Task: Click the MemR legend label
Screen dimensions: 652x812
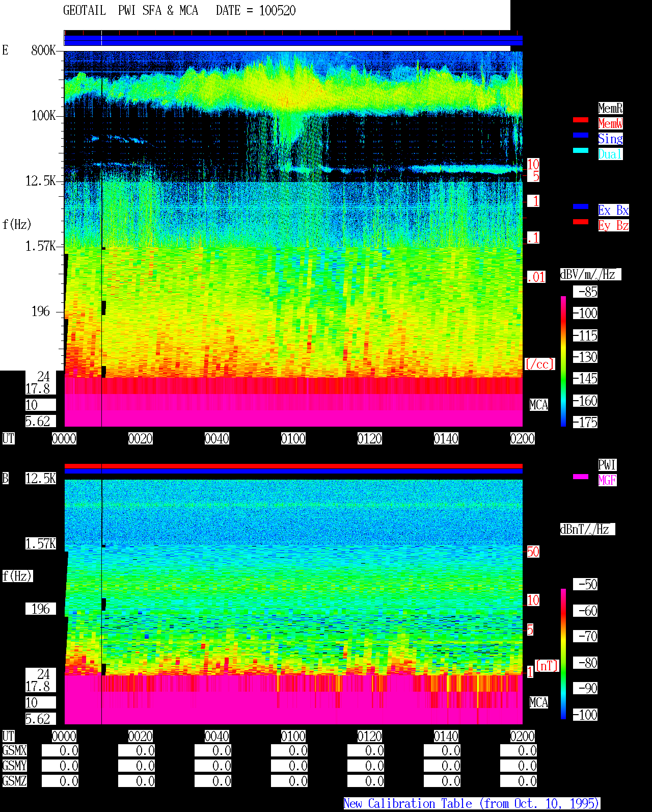Action: pyautogui.click(x=610, y=108)
